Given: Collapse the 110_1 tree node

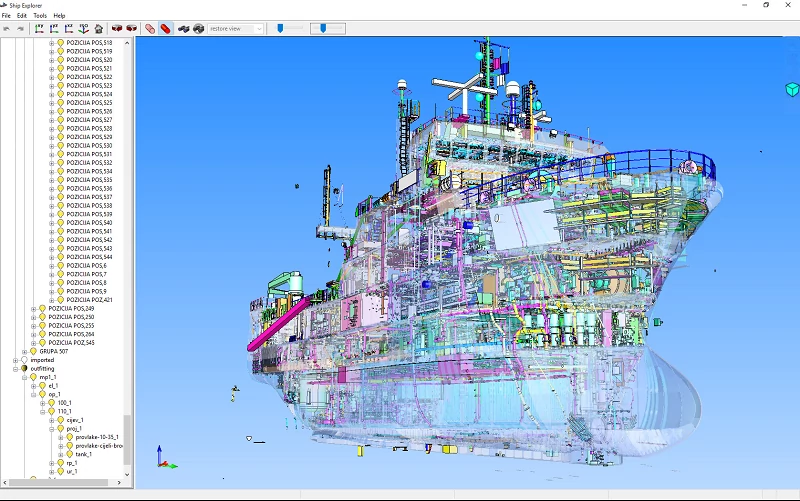Looking at the screenshot, I should point(43,412).
